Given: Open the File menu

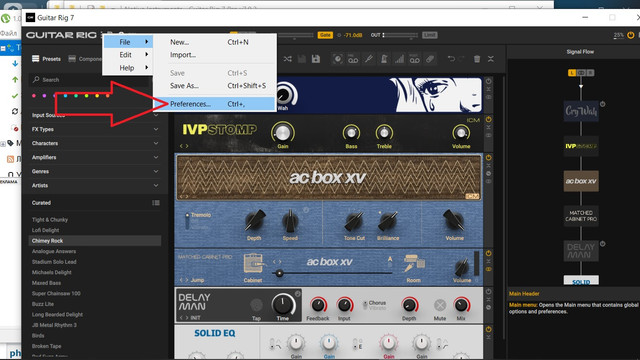Looking at the screenshot, I should [x=128, y=42].
